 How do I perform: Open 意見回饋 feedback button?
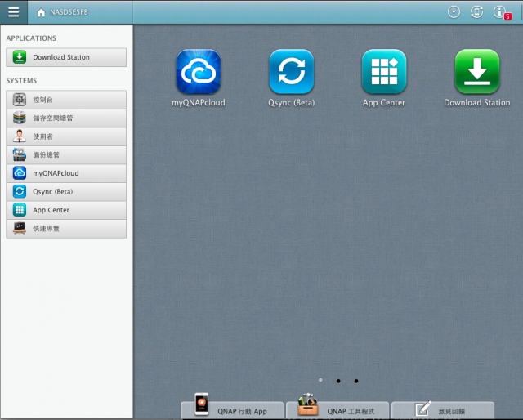443,410
